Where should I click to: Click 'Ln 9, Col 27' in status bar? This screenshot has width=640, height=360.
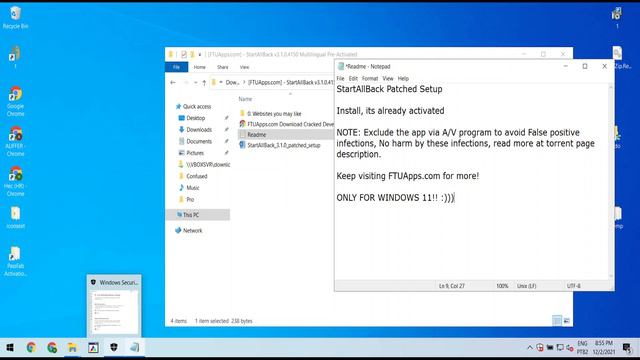click(451, 286)
